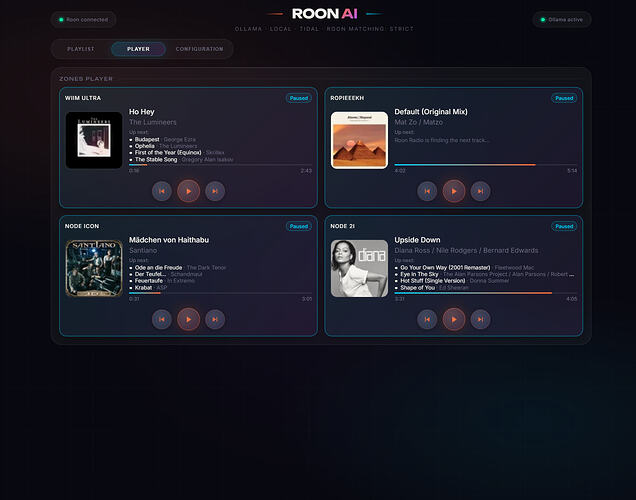Click the Paused badge on WiiM Ultra
Viewport: 636px width, 500px height.
click(x=299, y=98)
